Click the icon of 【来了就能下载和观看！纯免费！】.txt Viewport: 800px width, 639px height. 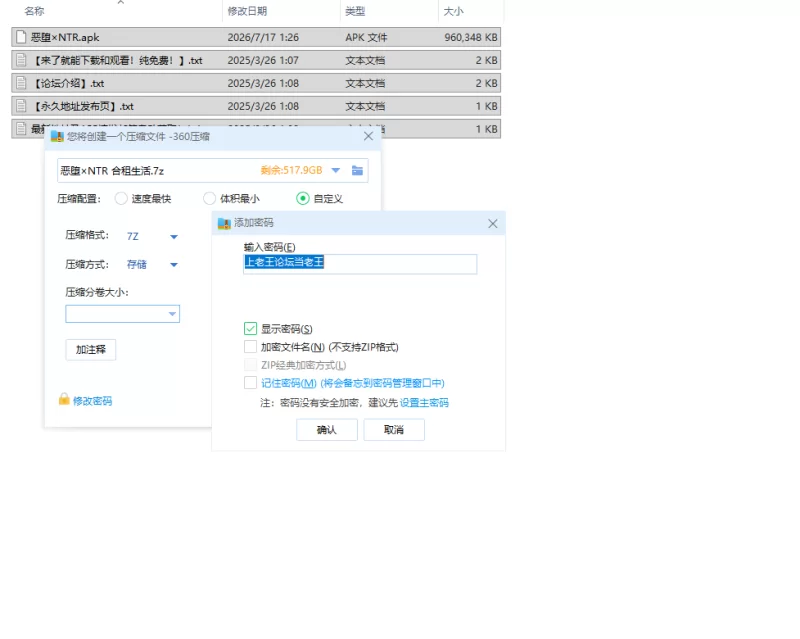pyautogui.click(x=21, y=60)
